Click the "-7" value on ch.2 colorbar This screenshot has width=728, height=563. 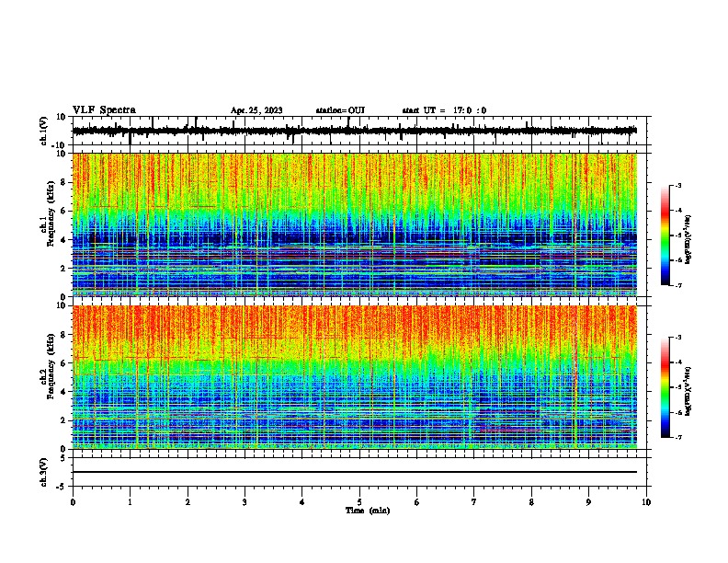pos(677,437)
